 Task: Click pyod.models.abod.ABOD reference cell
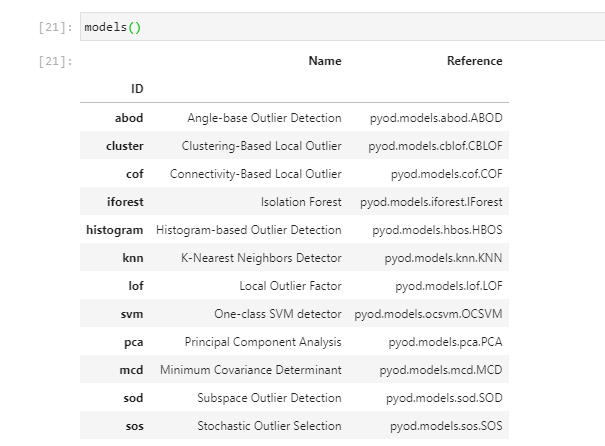436,118
